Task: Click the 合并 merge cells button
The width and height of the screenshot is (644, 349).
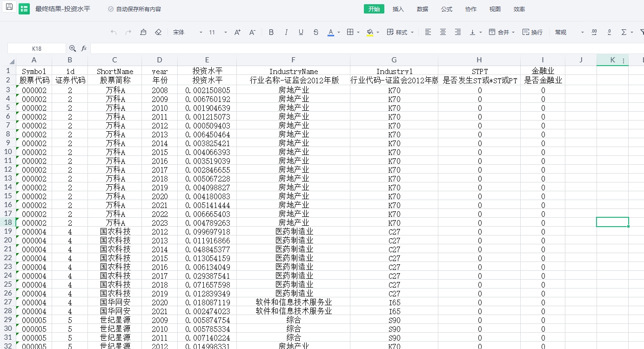Action: (x=499, y=32)
